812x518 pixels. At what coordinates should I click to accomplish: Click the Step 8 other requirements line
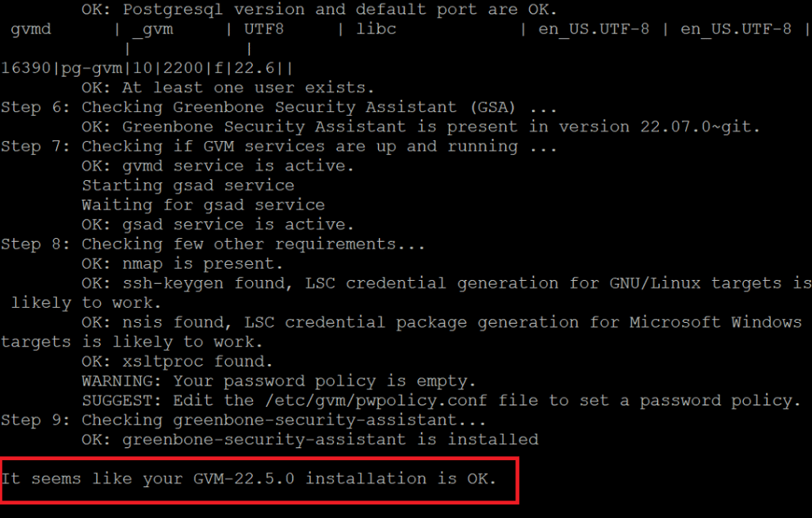[213, 244]
